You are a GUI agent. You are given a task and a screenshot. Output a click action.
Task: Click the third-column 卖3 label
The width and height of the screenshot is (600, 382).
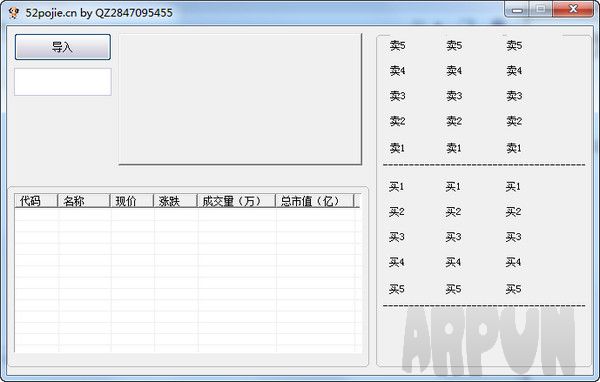click(514, 96)
